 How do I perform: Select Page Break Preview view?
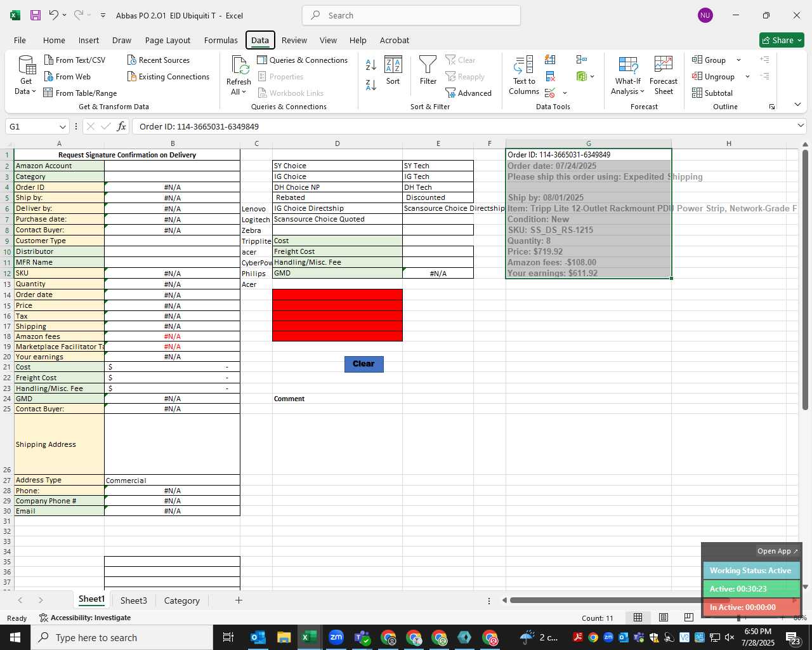688,617
